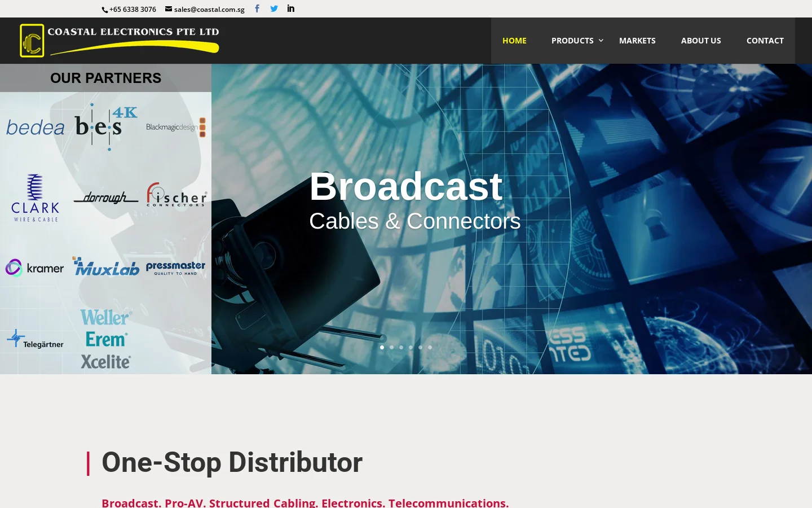Image resolution: width=812 pixels, height=508 pixels.
Task: Open the bes 4K partner logo
Action: [x=106, y=127]
